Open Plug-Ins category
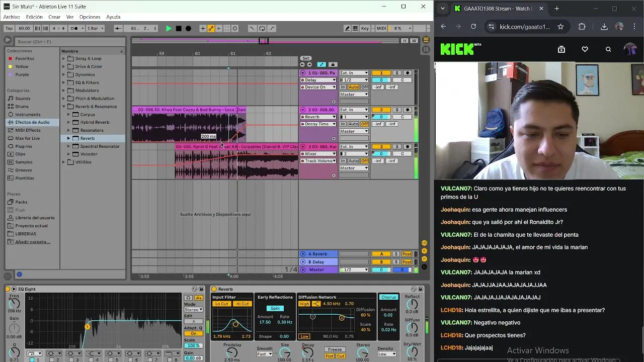 pyautogui.click(x=24, y=146)
